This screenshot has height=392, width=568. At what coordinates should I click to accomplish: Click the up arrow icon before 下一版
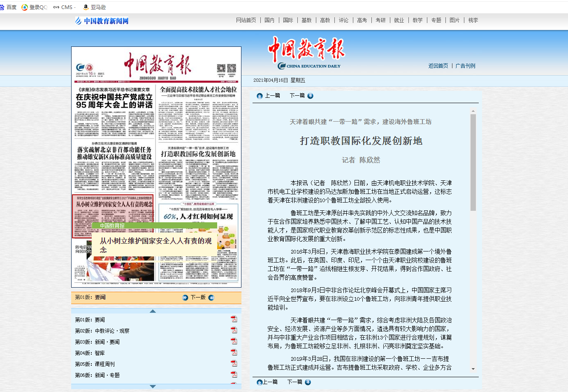coord(185,297)
